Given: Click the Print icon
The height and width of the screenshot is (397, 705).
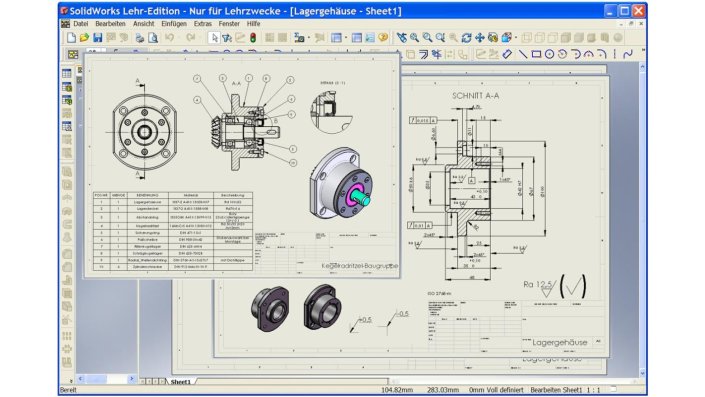Looking at the screenshot, I should [140, 38].
